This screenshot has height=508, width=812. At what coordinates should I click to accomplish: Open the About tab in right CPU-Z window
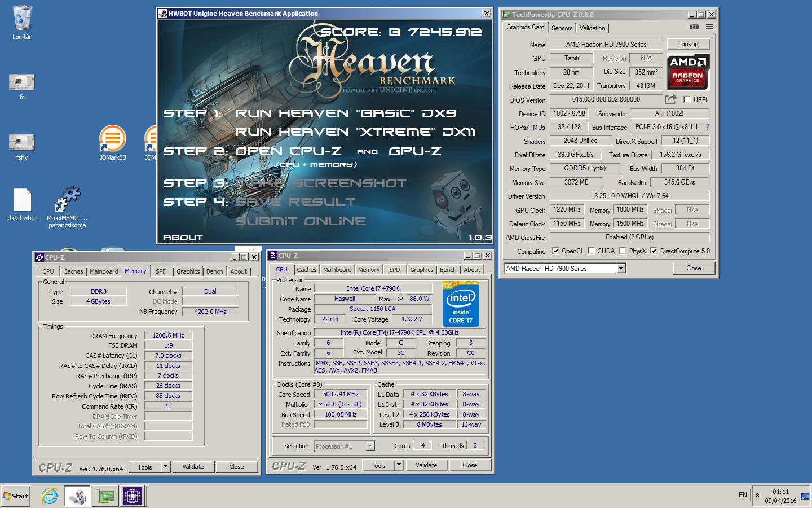tap(472, 270)
